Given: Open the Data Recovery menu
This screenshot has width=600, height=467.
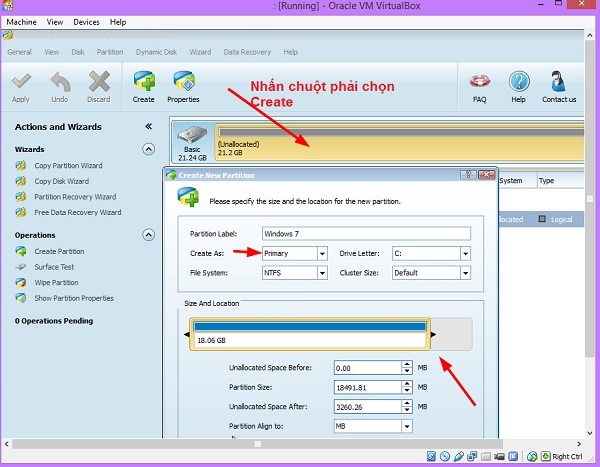Looking at the screenshot, I should 247,52.
